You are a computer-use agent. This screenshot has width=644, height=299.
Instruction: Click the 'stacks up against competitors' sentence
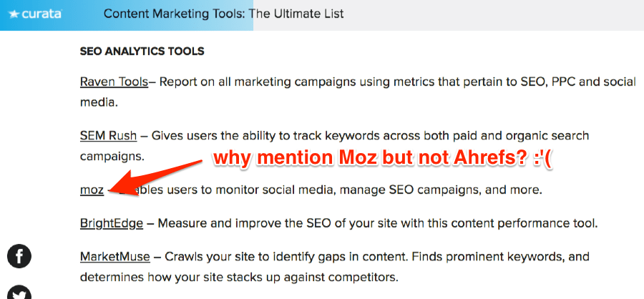point(239,278)
